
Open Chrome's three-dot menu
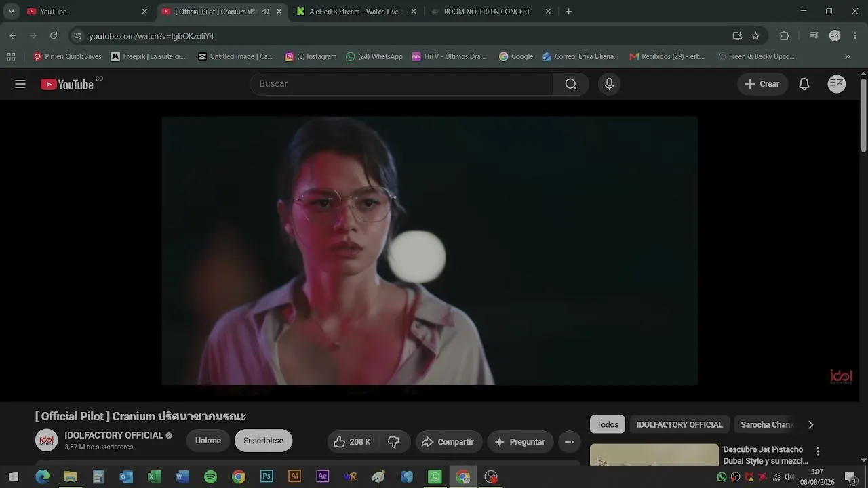(x=855, y=36)
